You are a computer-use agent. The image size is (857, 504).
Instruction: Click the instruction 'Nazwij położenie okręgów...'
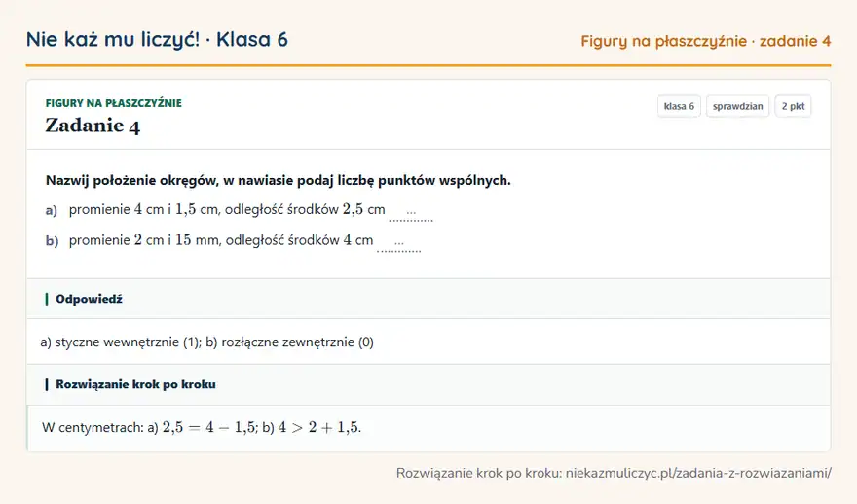[x=279, y=180]
